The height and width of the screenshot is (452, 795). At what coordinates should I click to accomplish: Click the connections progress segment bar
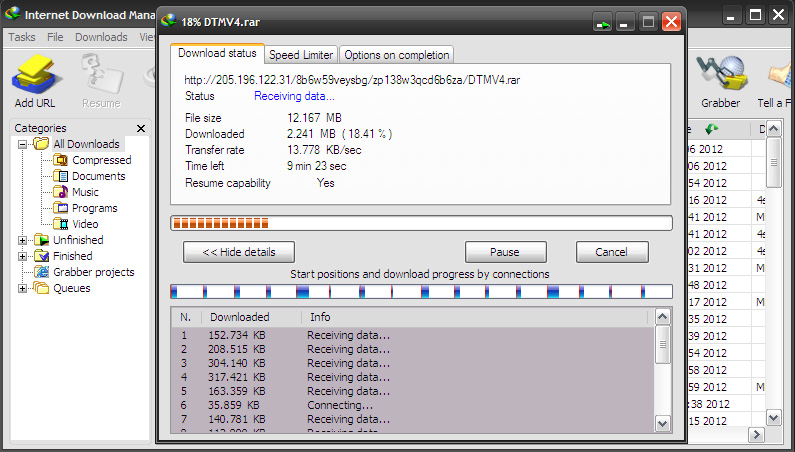[x=421, y=292]
